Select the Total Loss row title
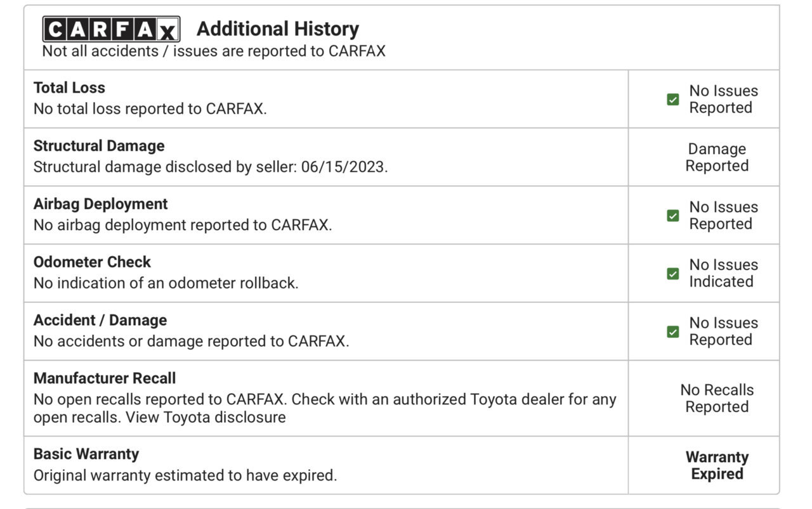The image size is (812, 509). (69, 87)
